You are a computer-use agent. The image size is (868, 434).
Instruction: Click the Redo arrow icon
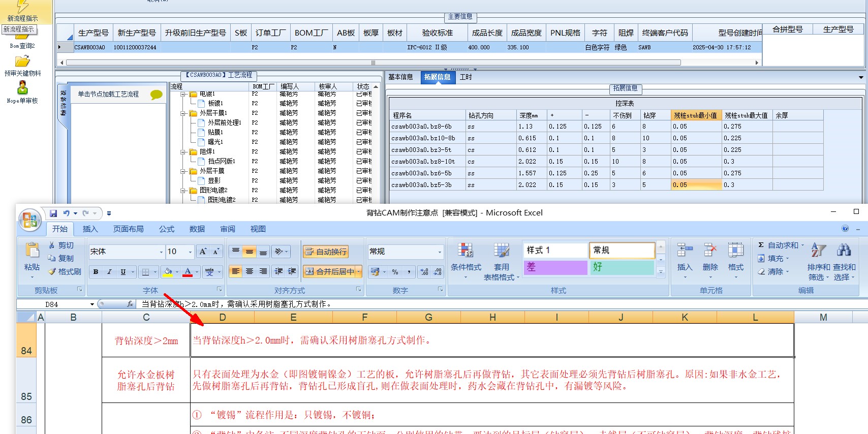pos(85,213)
